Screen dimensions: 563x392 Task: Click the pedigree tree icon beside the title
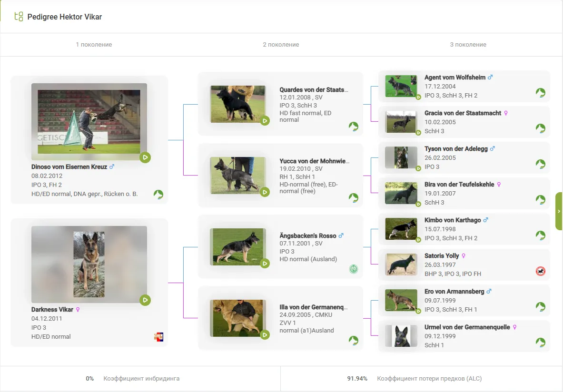click(19, 17)
